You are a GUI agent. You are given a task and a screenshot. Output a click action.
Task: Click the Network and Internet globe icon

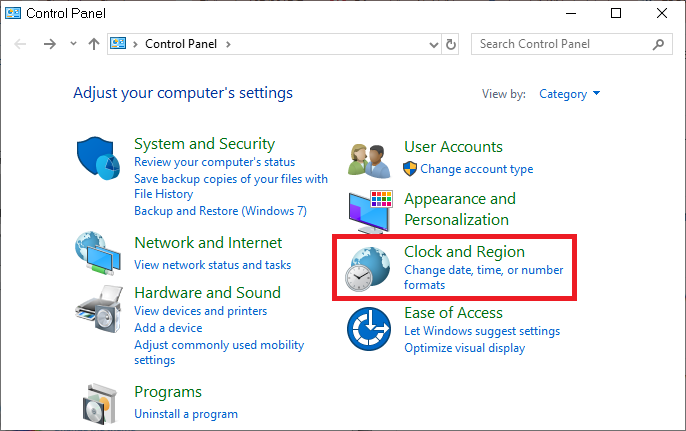pyautogui.click(x=98, y=254)
